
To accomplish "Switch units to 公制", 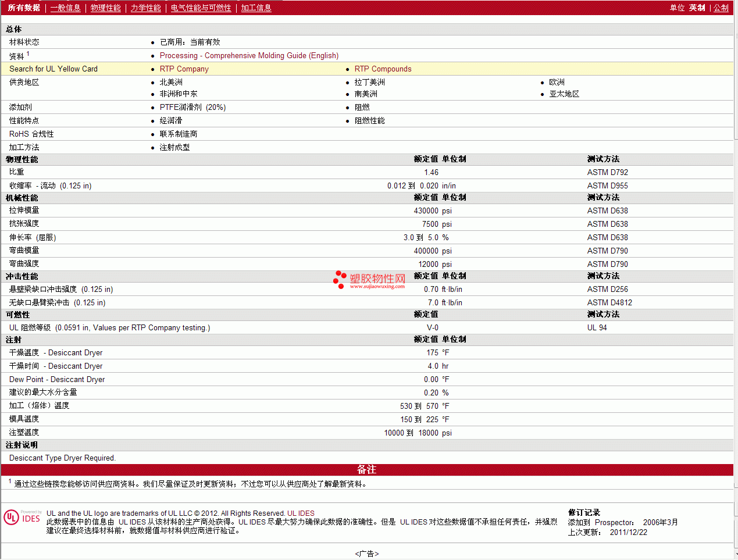I will pos(721,8).
